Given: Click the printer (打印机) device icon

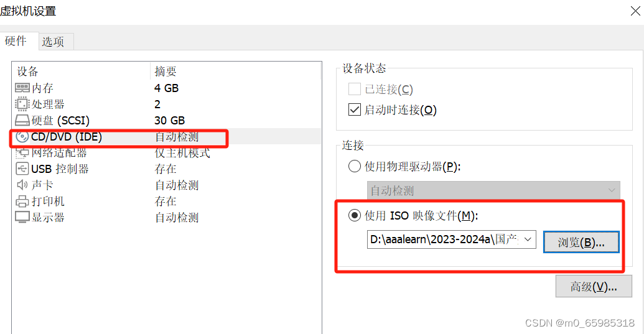Looking at the screenshot, I should click(22, 202).
